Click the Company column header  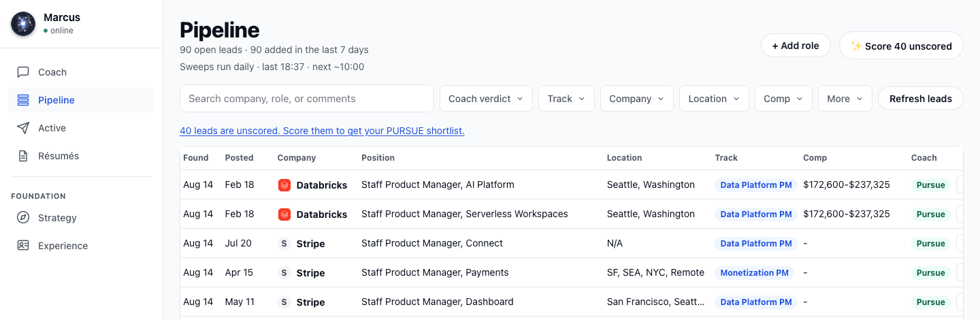pyautogui.click(x=297, y=158)
